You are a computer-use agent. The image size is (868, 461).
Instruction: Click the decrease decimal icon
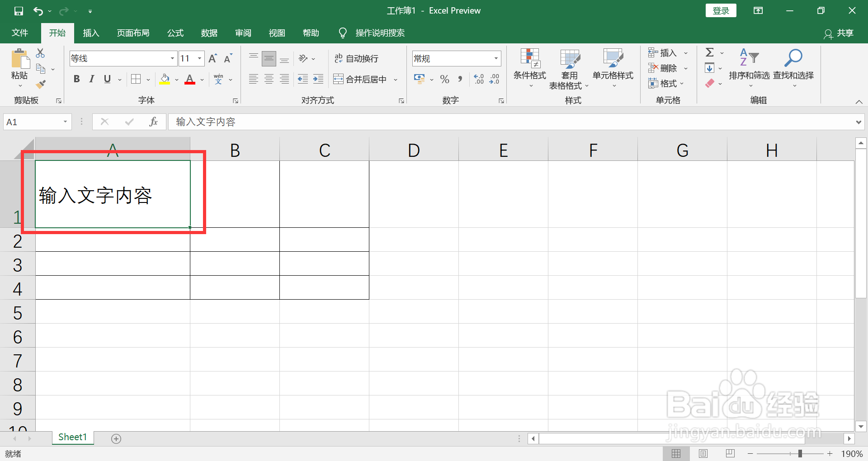click(x=494, y=79)
